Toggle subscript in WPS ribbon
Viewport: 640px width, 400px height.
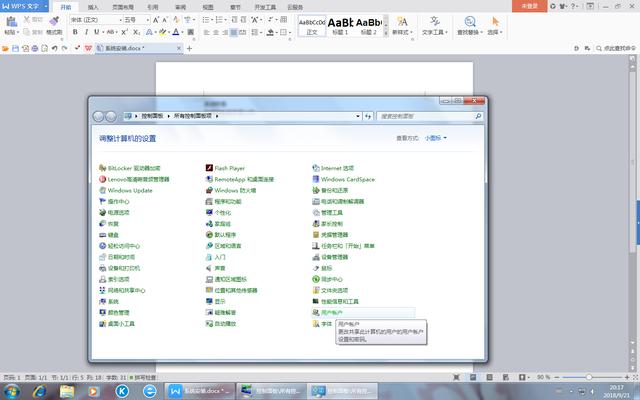coord(137,32)
